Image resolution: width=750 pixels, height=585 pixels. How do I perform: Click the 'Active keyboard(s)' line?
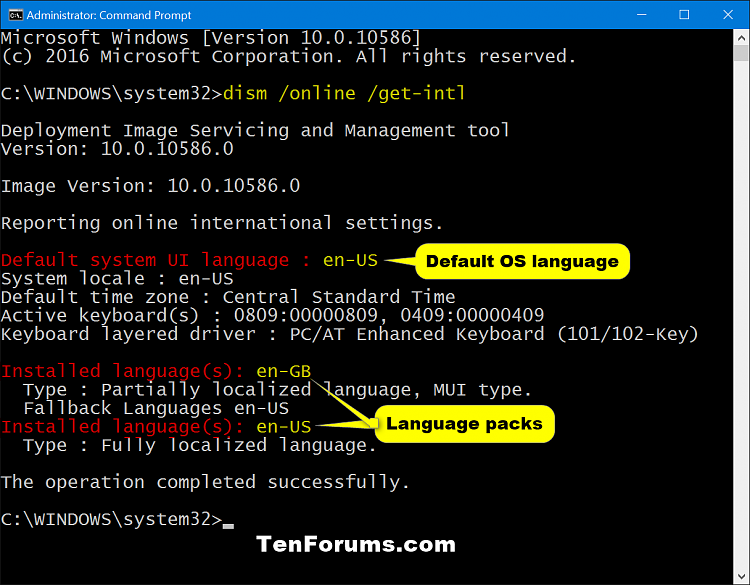pos(273,316)
